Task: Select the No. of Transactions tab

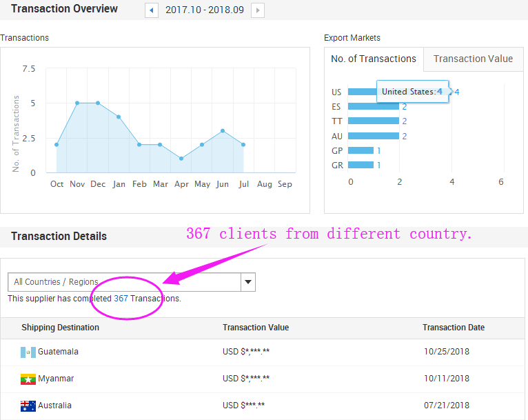Action: coord(374,59)
